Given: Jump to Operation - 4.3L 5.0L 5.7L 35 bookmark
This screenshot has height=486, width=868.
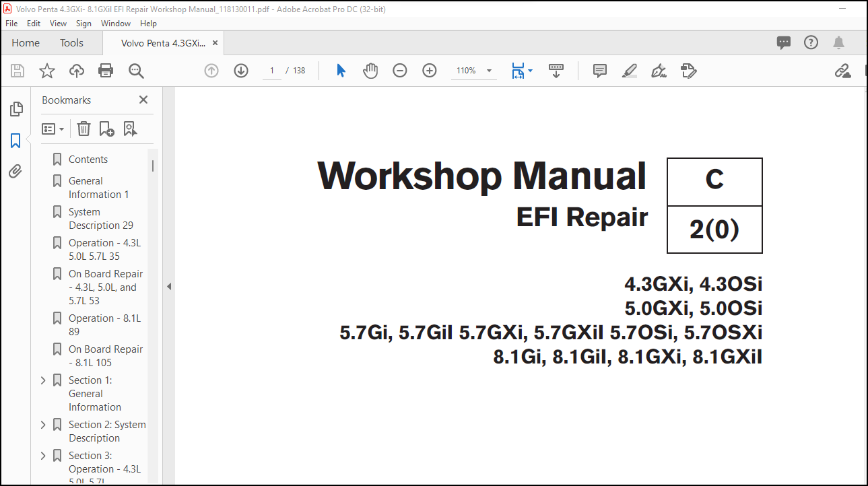Looking at the screenshot, I should [105, 250].
